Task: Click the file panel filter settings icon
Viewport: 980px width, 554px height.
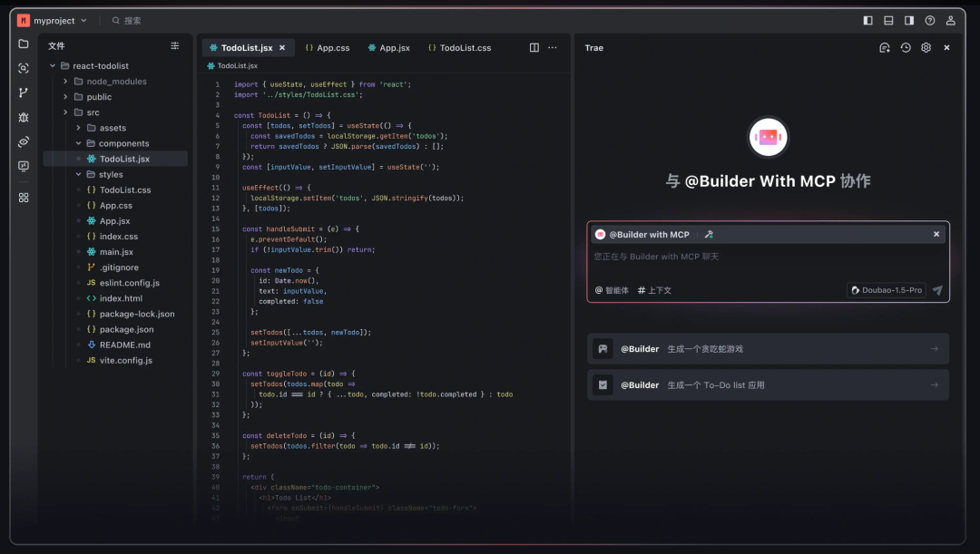Action: pos(175,45)
